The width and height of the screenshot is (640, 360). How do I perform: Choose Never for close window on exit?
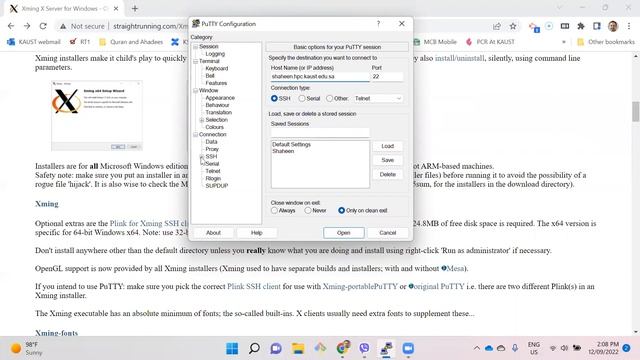point(308,210)
